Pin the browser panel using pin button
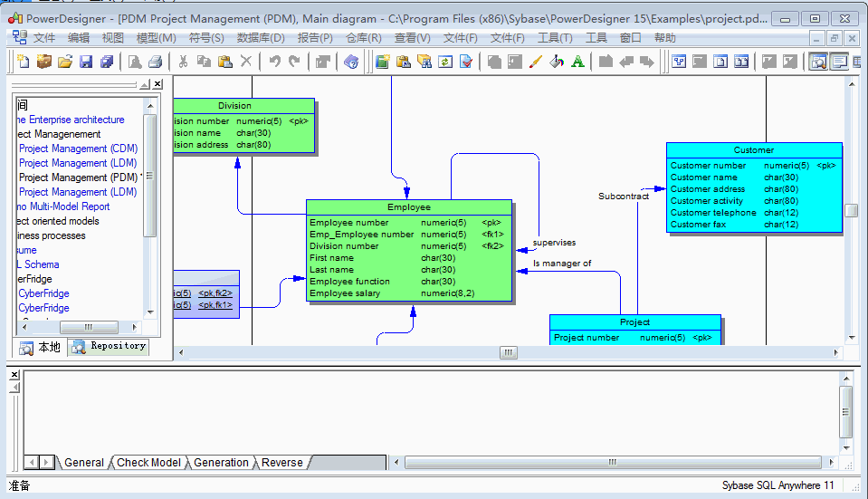 145,83
